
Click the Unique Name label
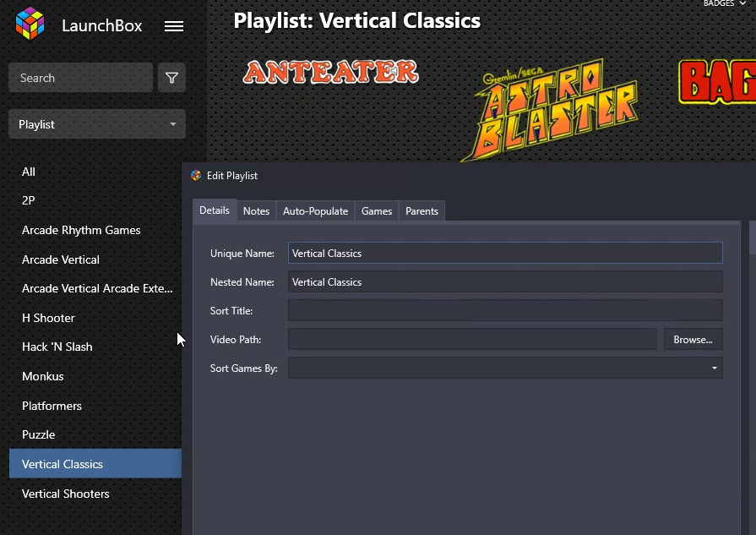click(242, 254)
